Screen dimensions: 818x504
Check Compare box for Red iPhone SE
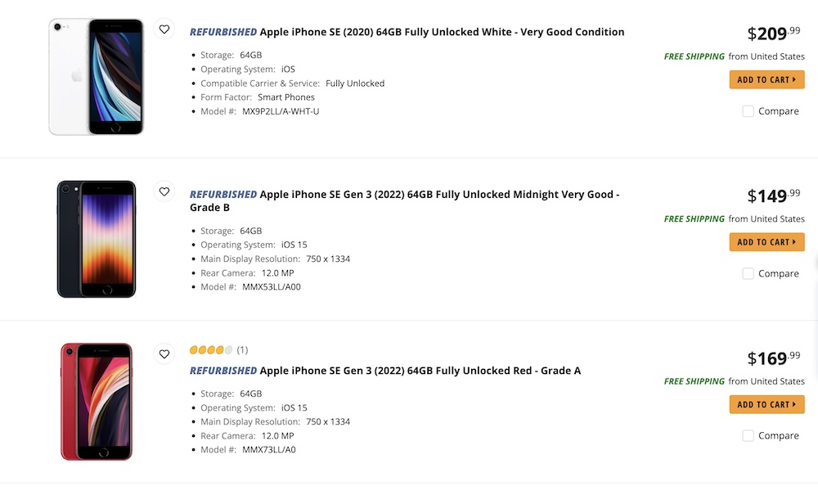pyautogui.click(x=748, y=436)
